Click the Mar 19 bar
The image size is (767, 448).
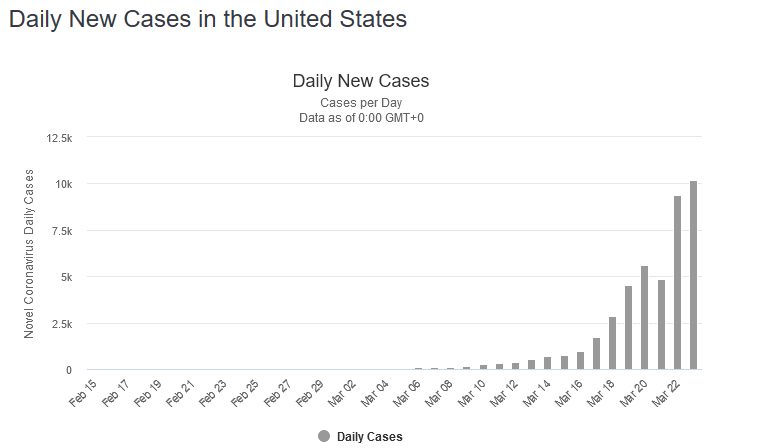(x=629, y=328)
